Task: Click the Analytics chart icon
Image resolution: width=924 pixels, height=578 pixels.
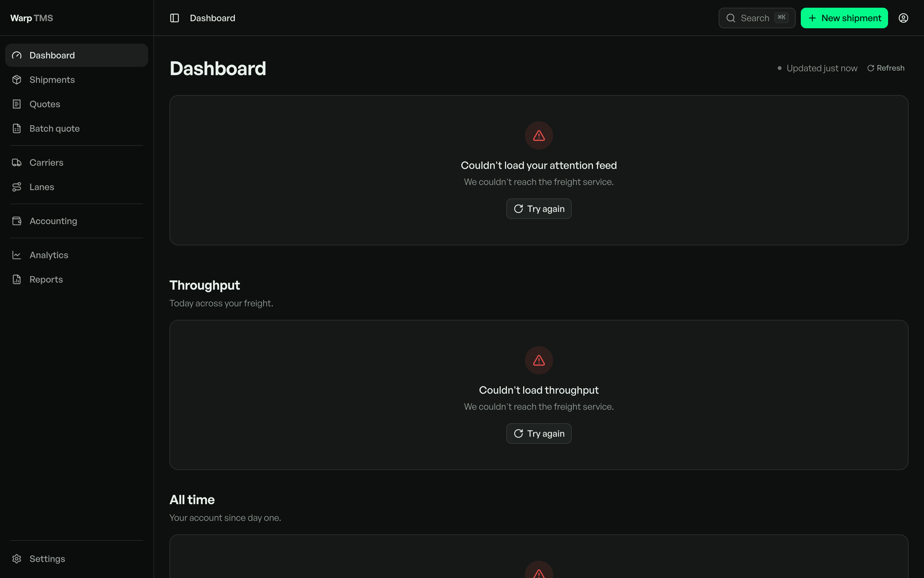Action: coord(17,255)
